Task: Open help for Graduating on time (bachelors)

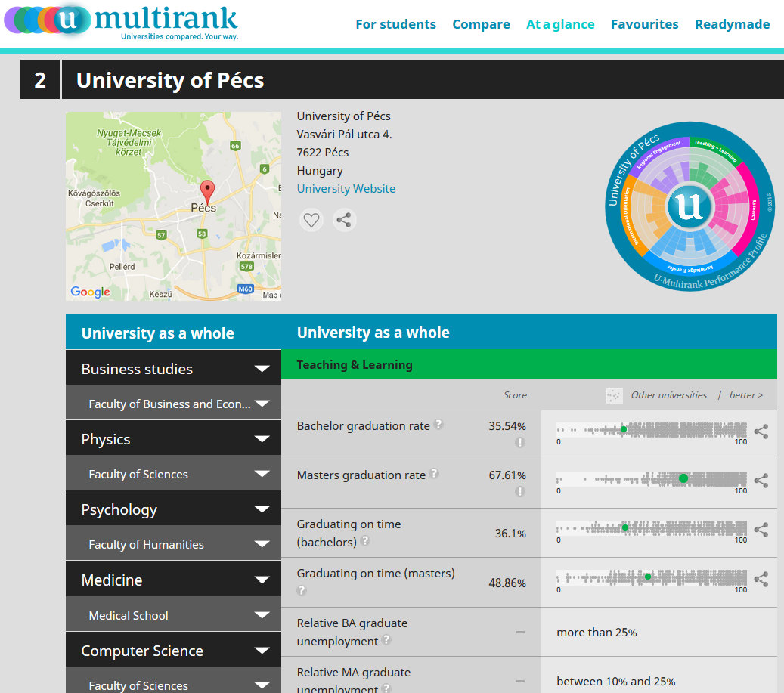Action: (x=365, y=540)
